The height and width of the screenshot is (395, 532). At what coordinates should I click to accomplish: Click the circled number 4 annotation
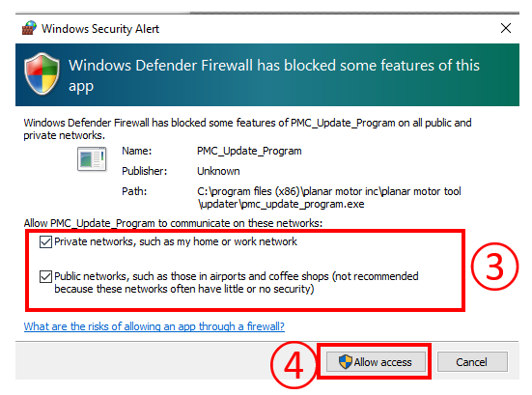tap(294, 365)
